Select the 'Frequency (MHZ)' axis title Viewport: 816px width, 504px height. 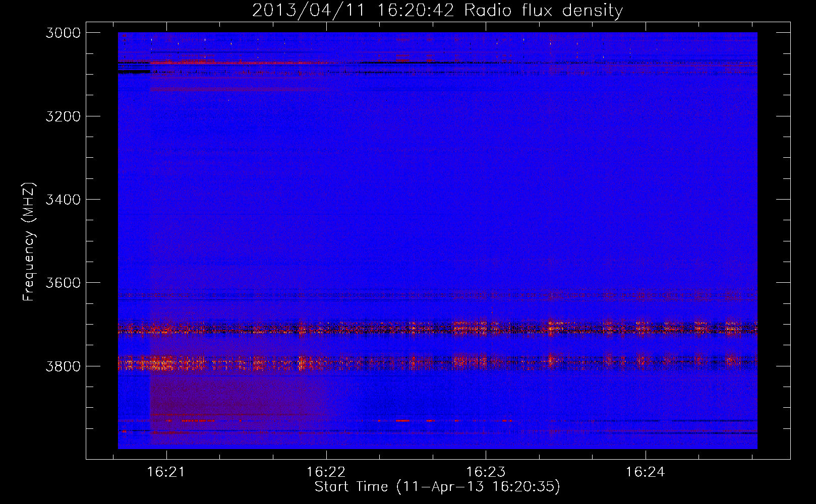[29, 242]
